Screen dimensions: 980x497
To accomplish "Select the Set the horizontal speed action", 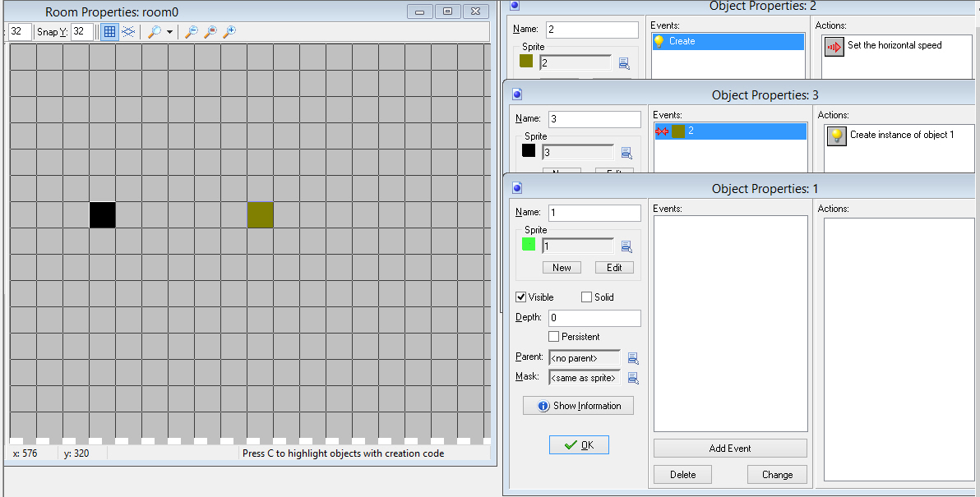I will (894, 46).
